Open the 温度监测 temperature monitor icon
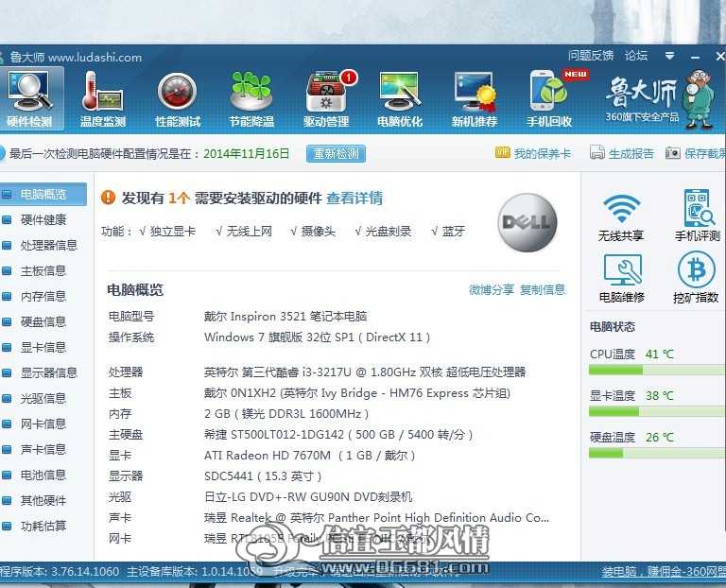Screen dimensions: 726x588 point(103,98)
